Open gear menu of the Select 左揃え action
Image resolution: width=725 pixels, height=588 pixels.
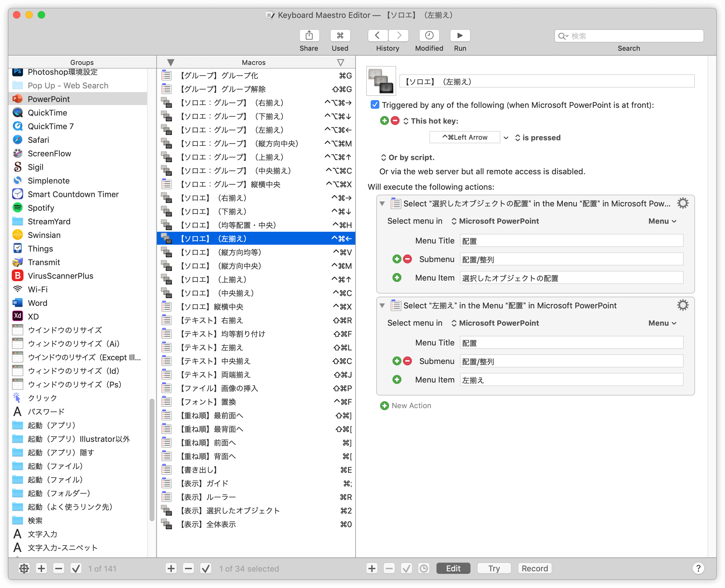coord(682,305)
